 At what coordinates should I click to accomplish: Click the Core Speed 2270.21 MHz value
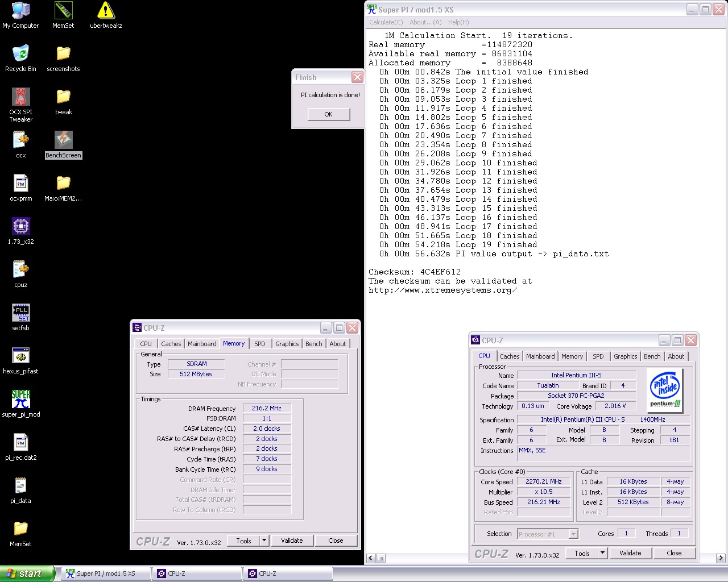(x=544, y=481)
